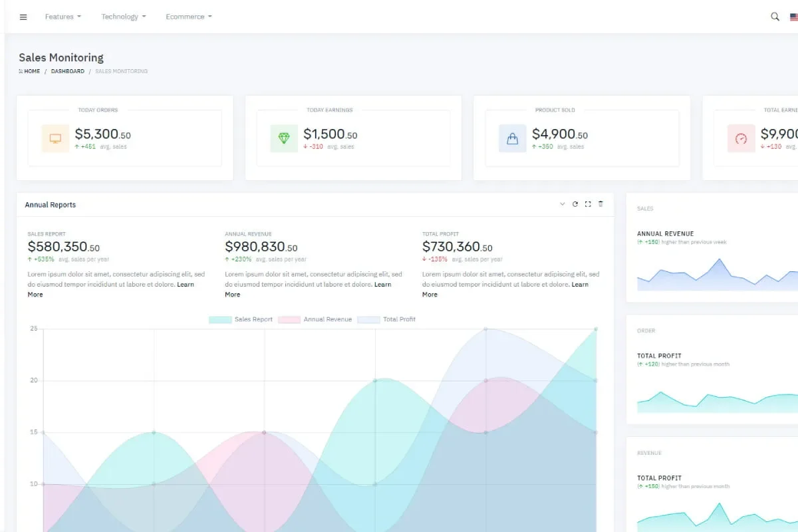This screenshot has height=532, width=798.
Task: Toggle the Total Profit legend swatch
Action: tap(368, 320)
